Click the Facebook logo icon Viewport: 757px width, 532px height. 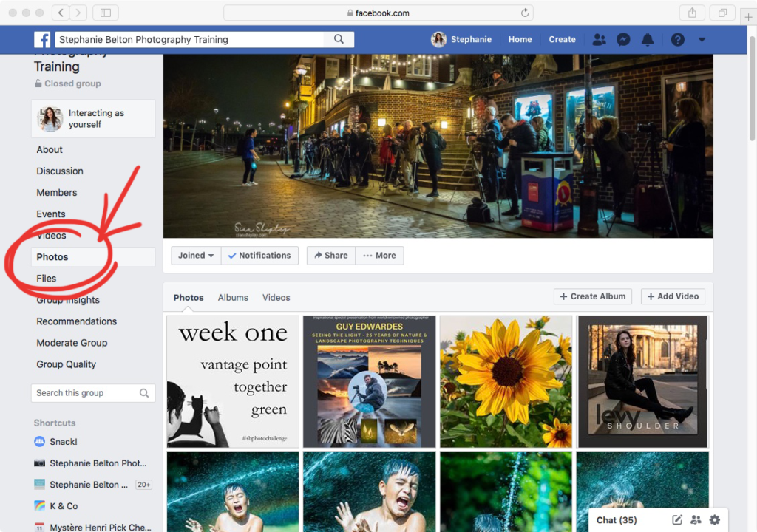(42, 40)
